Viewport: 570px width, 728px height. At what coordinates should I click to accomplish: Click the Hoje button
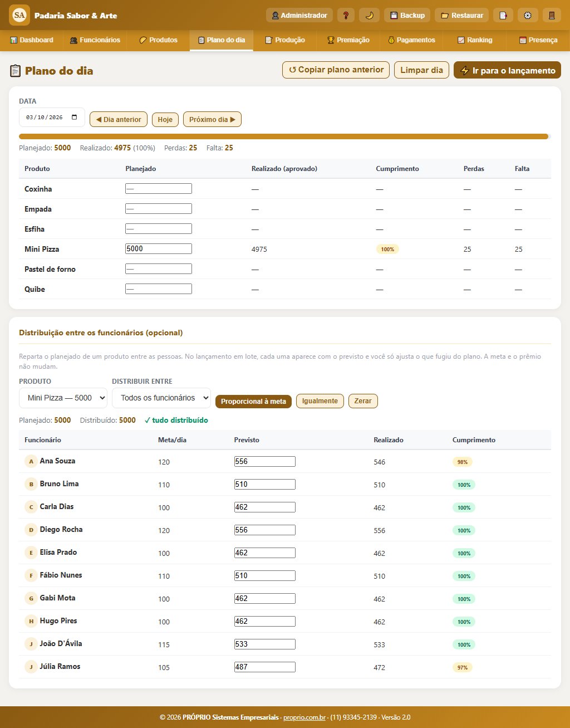coord(165,119)
